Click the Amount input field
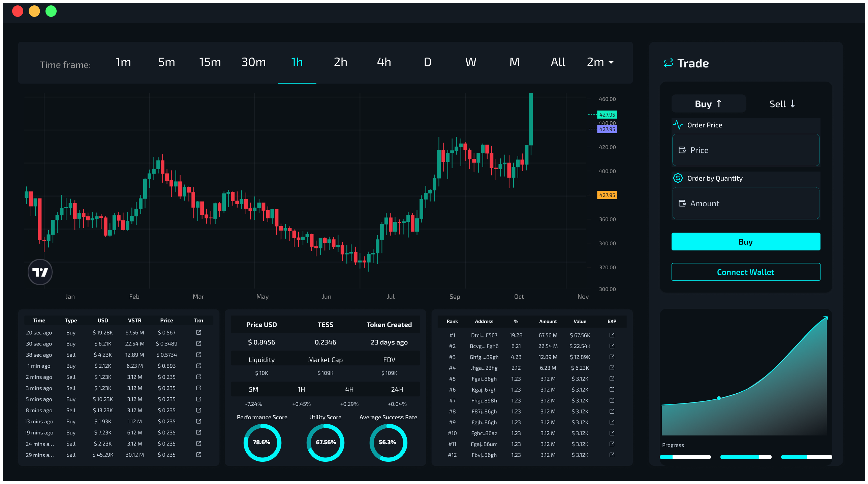The width and height of the screenshot is (868, 484). [745, 204]
